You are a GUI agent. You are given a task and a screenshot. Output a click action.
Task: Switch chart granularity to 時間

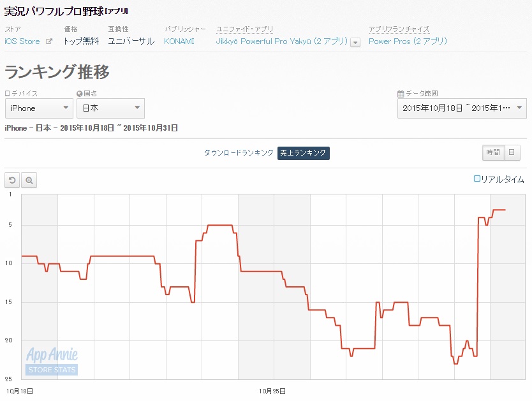(x=493, y=152)
